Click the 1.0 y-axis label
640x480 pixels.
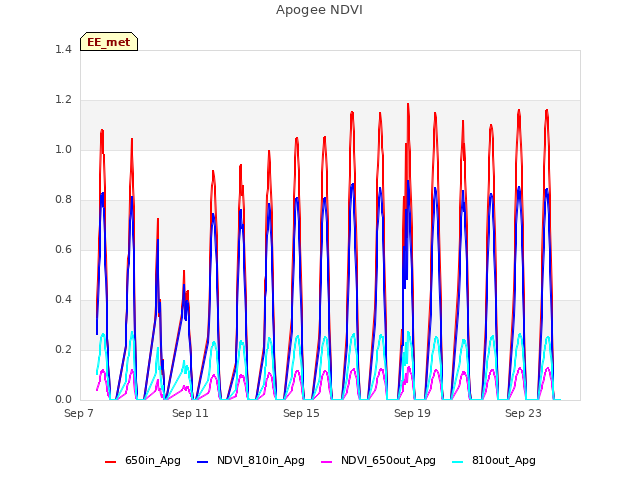63,150
